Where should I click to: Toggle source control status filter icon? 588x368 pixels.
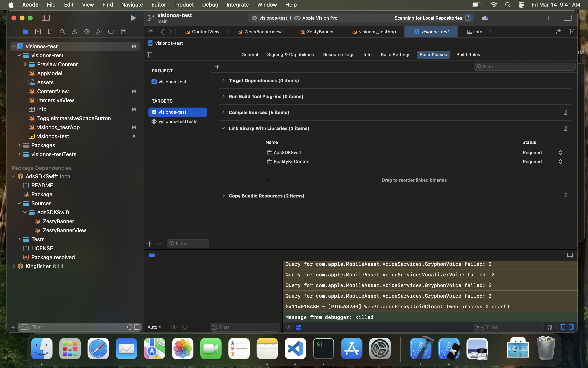137,327
